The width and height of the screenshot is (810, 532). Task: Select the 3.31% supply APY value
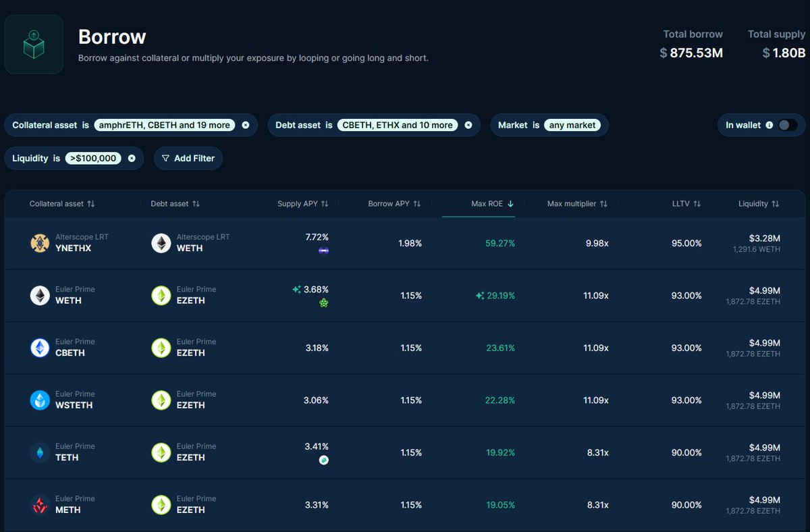tap(317, 505)
